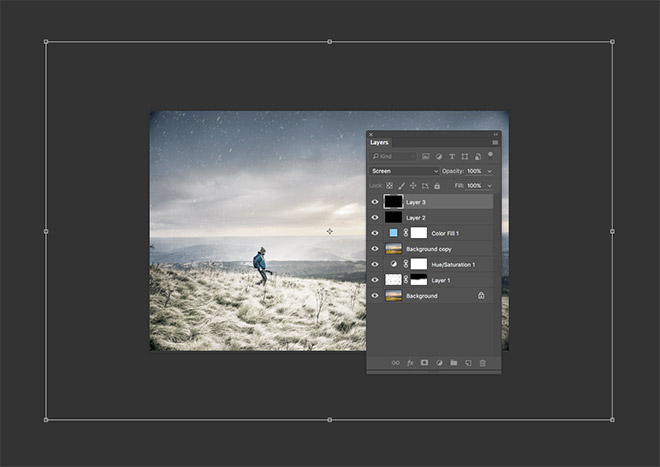Click the lock all padlock icon

(x=437, y=186)
